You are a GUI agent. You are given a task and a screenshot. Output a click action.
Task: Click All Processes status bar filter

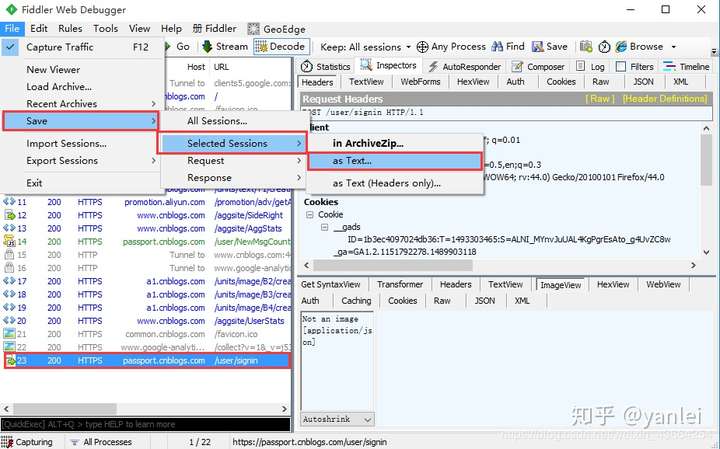[x=101, y=442]
